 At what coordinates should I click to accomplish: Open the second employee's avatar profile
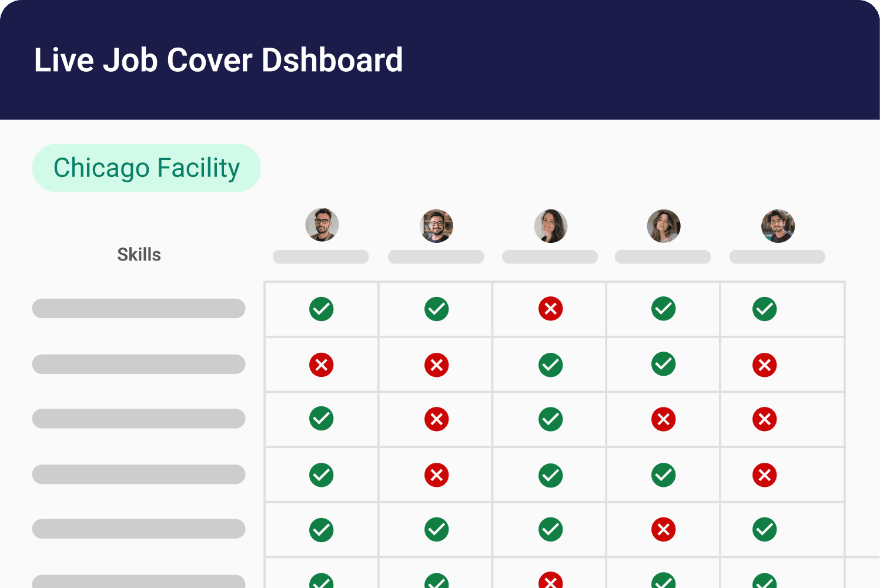(436, 226)
